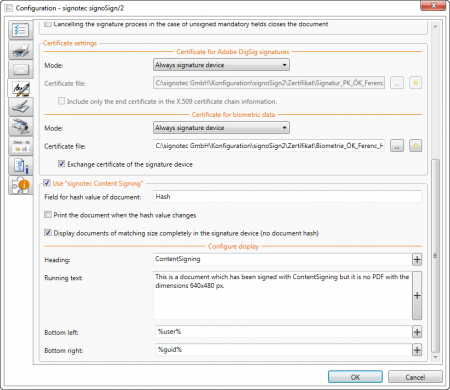Screen dimensions: 450x390
Task: Toggle Use signotec Content Signing checkbox
Action: (47, 183)
